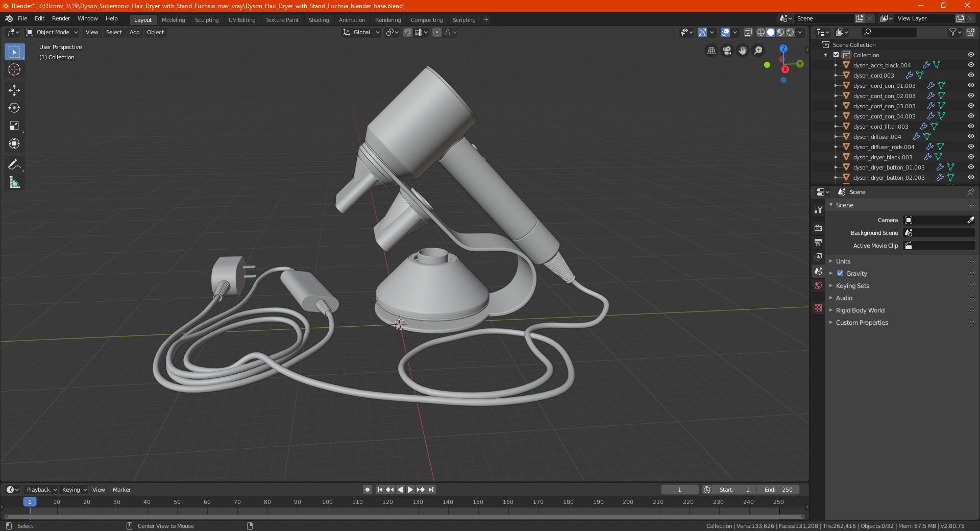This screenshot has height=531, width=980.
Task: Open the Add menu in viewport header
Action: point(134,32)
